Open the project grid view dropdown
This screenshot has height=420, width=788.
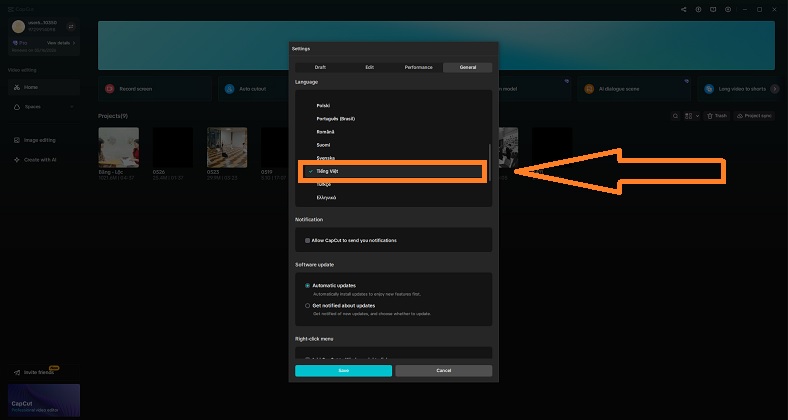point(692,116)
